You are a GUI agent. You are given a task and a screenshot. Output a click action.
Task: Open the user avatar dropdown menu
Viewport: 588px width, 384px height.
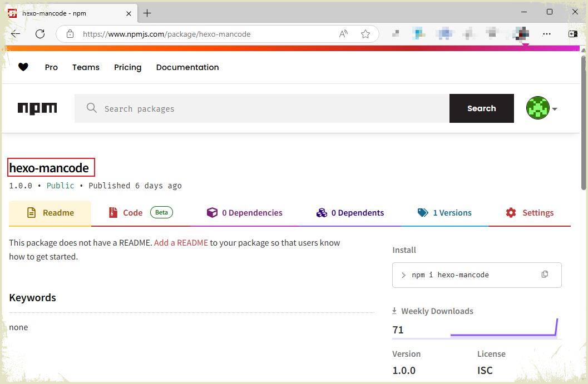pos(542,108)
